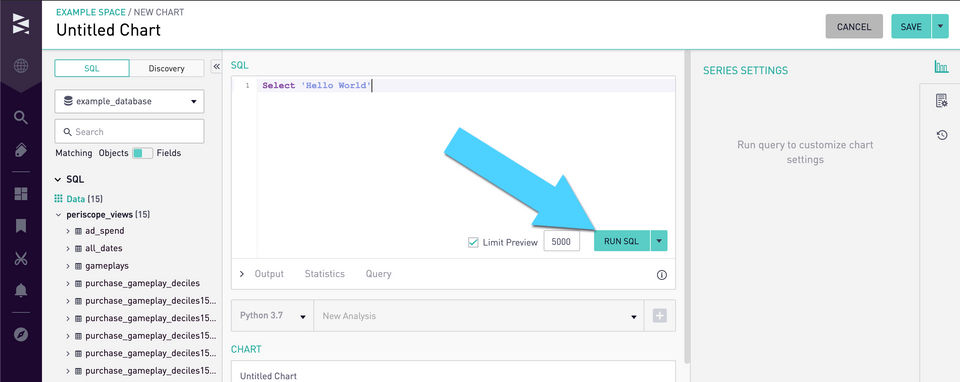
Task: Click the Data grid icon
Action: tap(59, 198)
